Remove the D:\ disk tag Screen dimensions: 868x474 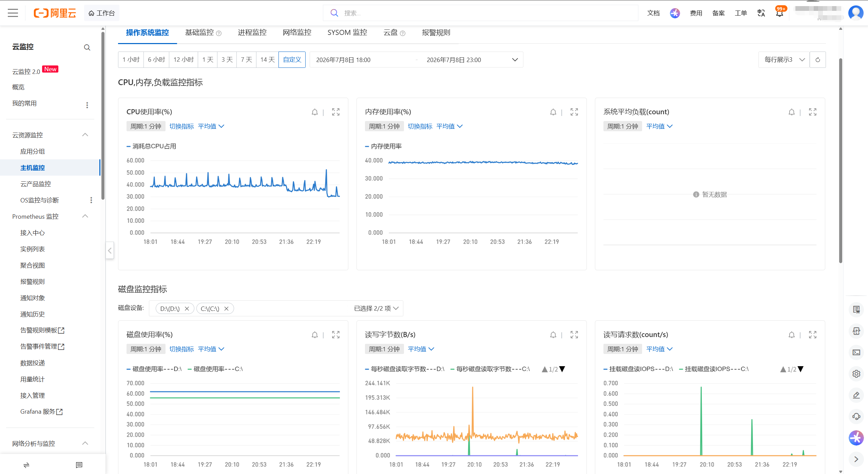pyautogui.click(x=187, y=309)
